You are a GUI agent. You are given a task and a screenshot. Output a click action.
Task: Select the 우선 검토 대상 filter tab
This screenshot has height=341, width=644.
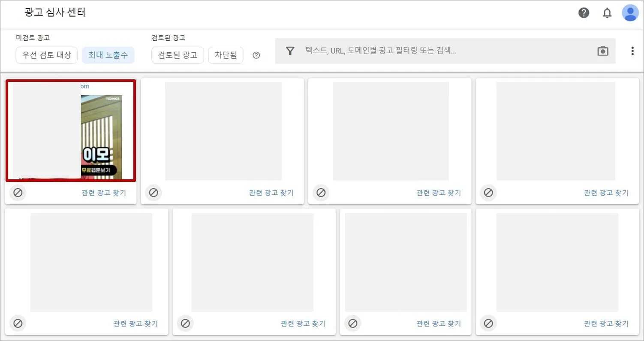pyautogui.click(x=47, y=55)
